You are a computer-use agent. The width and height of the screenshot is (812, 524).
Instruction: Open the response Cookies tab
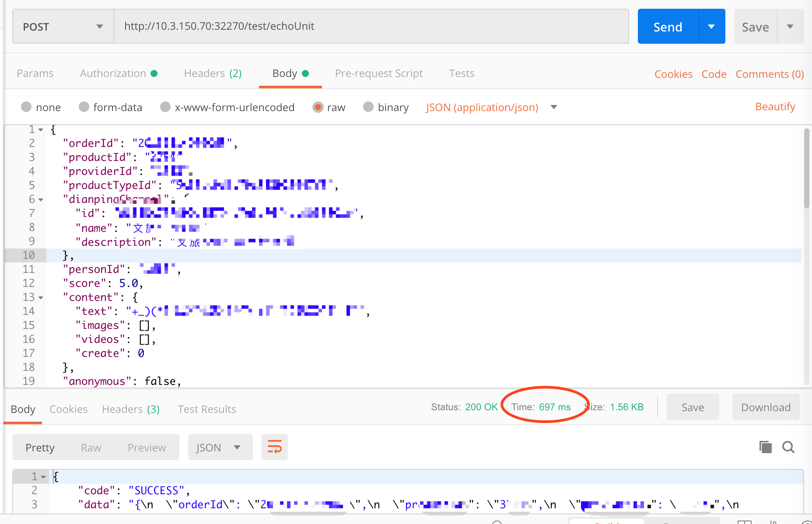pos(68,409)
